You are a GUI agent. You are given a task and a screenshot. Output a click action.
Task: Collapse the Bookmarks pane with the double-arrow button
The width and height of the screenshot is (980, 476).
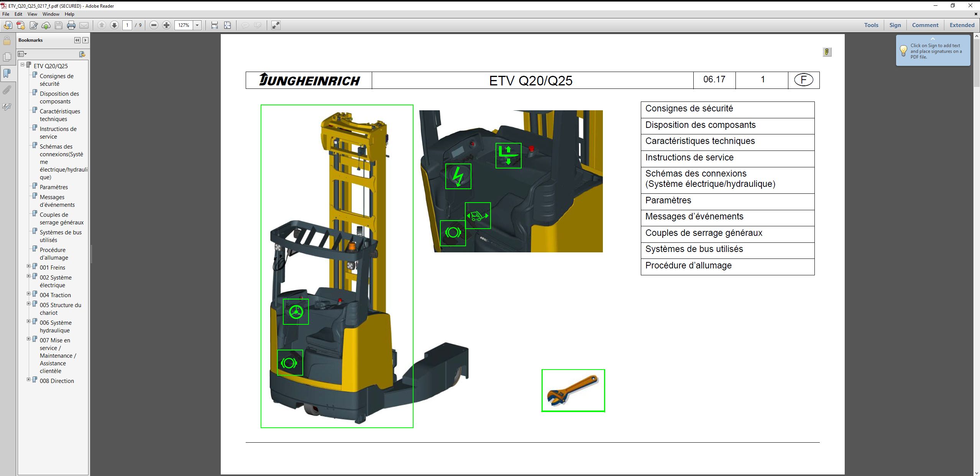[x=77, y=40]
